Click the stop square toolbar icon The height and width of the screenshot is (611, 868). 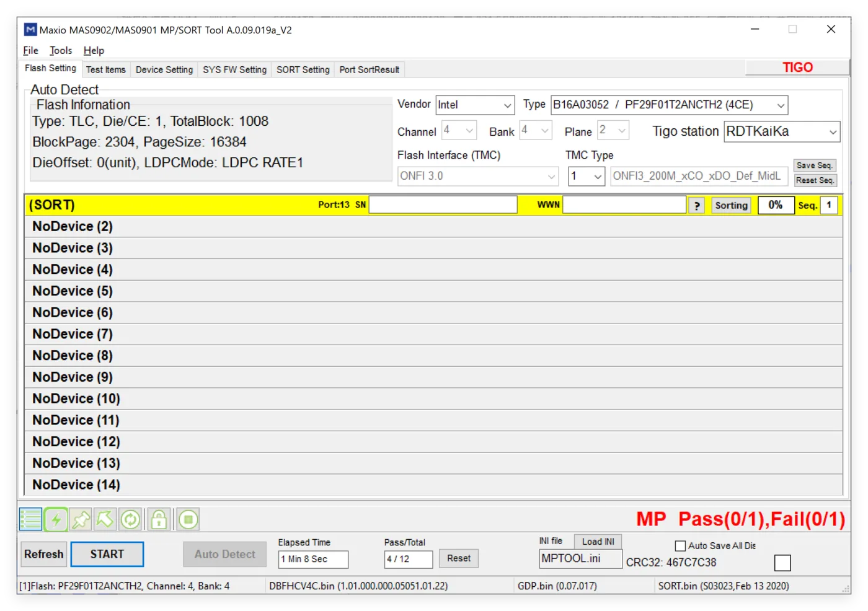(x=188, y=519)
